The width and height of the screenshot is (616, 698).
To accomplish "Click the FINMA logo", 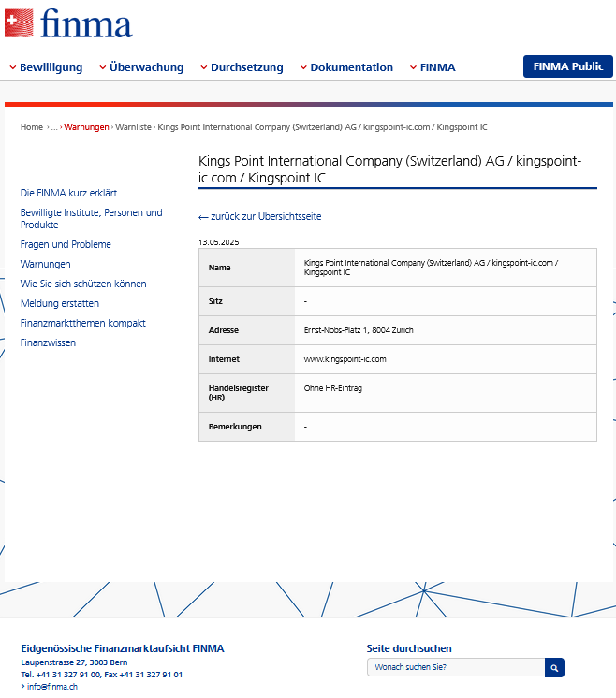I will click(68, 22).
